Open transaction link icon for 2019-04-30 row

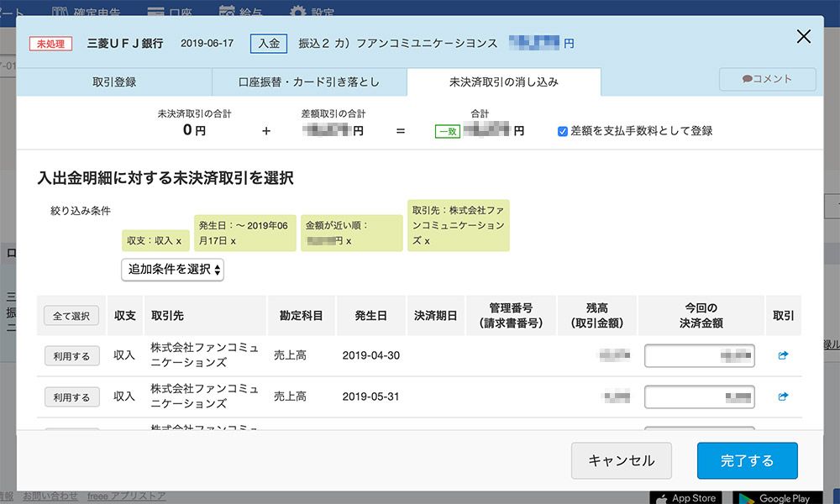783,355
